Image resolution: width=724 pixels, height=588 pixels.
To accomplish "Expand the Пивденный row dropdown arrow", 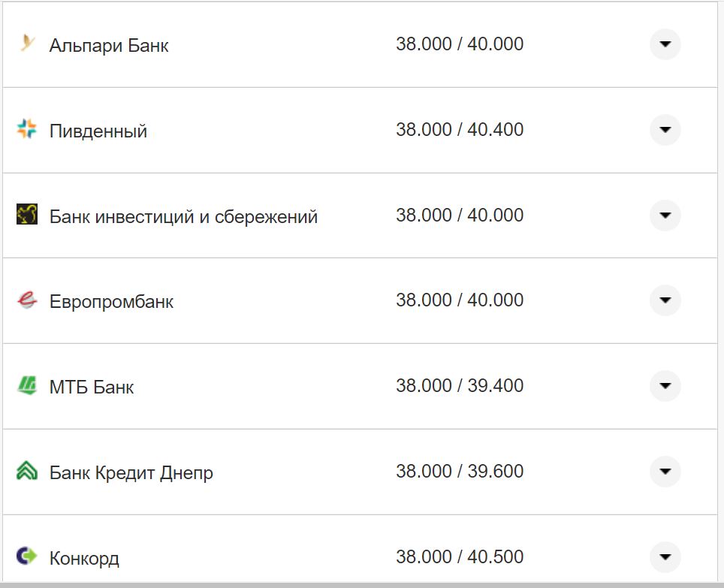I will point(665,130).
